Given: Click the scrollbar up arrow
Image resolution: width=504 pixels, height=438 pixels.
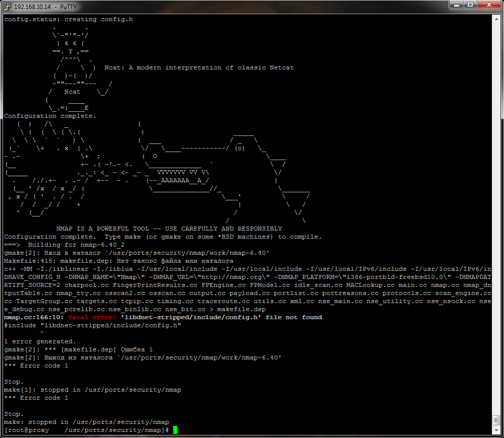Looking at the screenshot, I should tap(496, 19).
